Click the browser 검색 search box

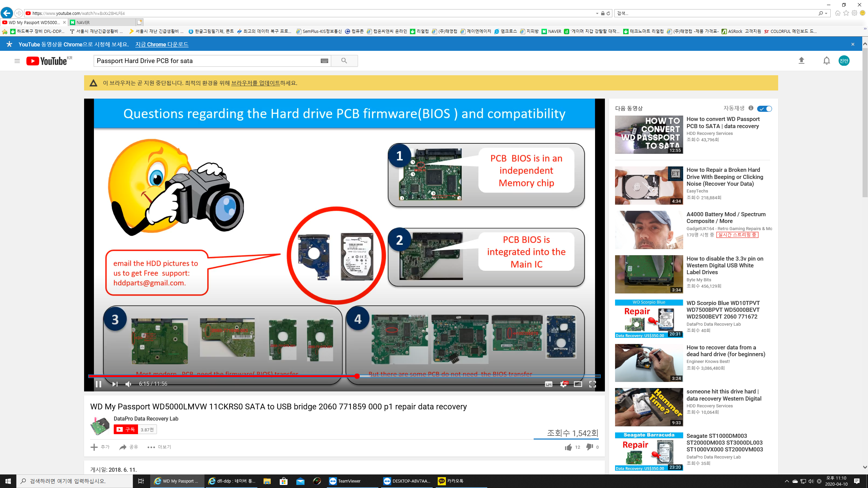coord(715,13)
